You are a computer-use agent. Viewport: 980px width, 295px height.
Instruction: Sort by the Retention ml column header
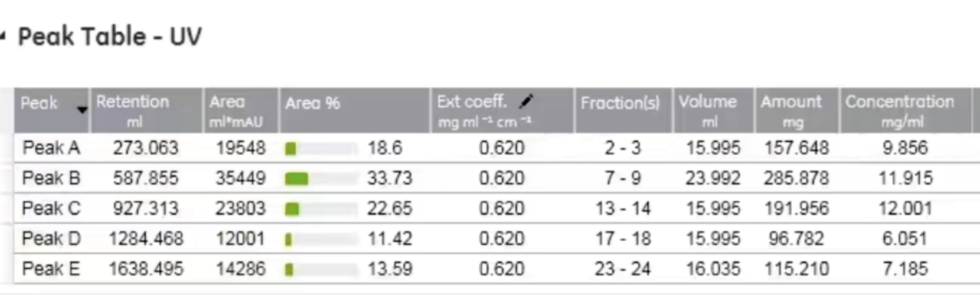(146, 110)
